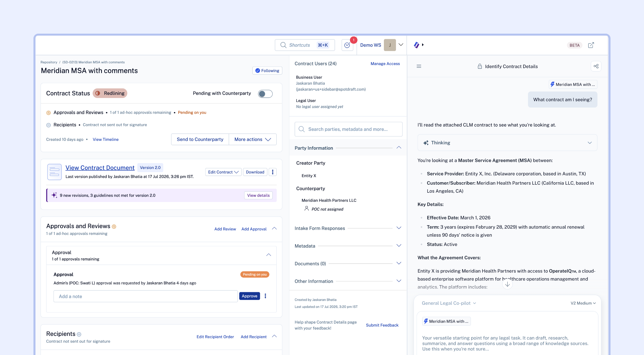Image resolution: width=644 pixels, height=355 pixels.
Task: Open the hamburger menu in copilot panel
Action: [419, 66]
